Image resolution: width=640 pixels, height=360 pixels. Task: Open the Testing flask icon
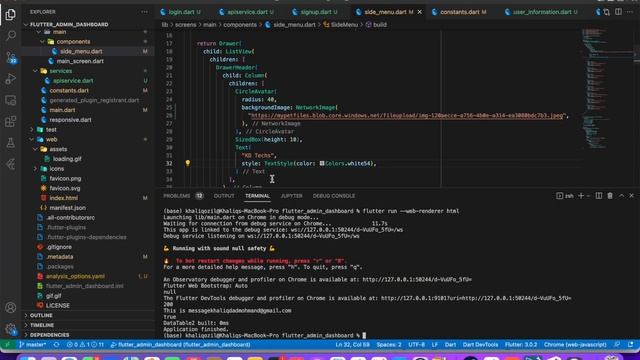11,142
